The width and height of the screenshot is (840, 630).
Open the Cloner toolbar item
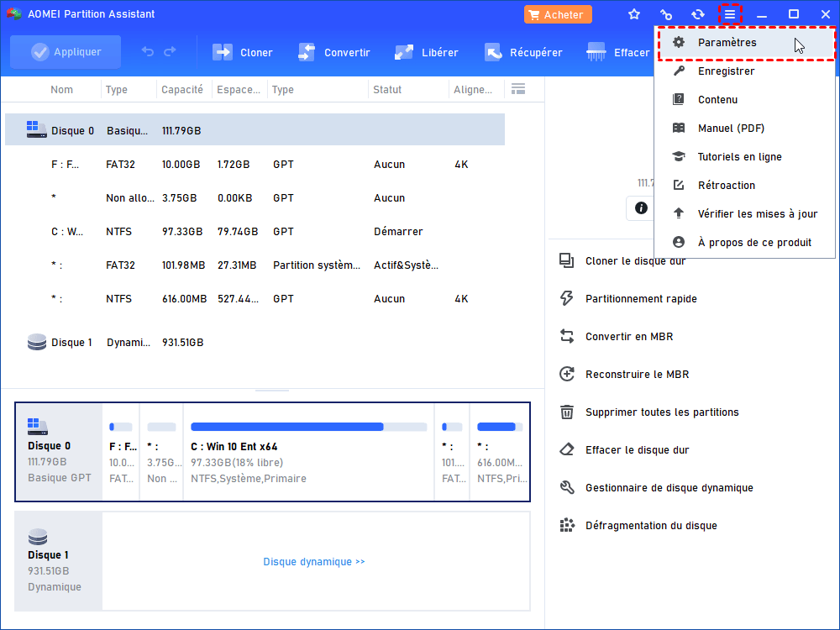point(242,52)
